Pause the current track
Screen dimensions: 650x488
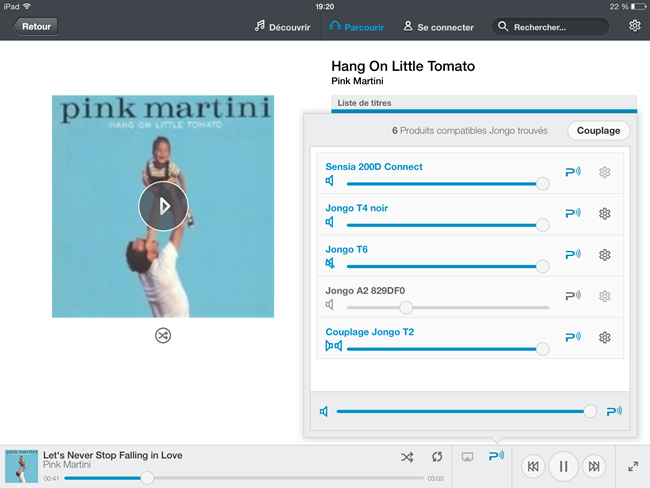[563, 466]
